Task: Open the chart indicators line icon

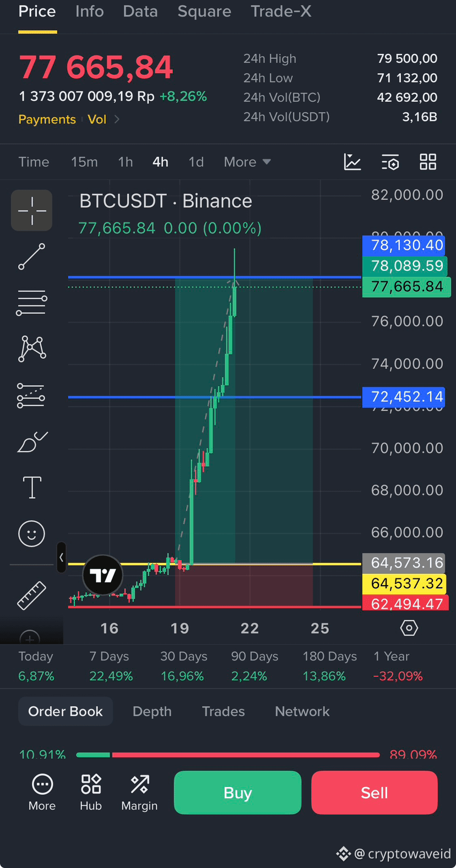Action: [x=352, y=162]
